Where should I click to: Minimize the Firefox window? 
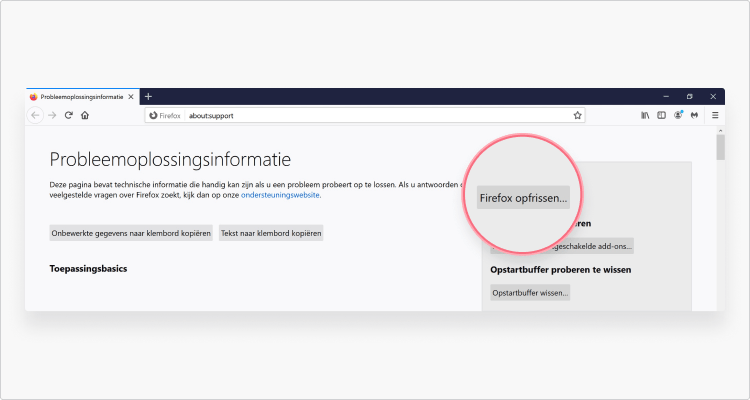pyautogui.click(x=666, y=97)
